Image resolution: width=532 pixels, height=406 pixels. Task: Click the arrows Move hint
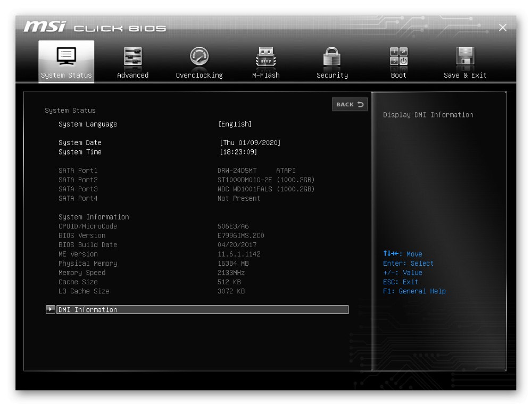402,254
